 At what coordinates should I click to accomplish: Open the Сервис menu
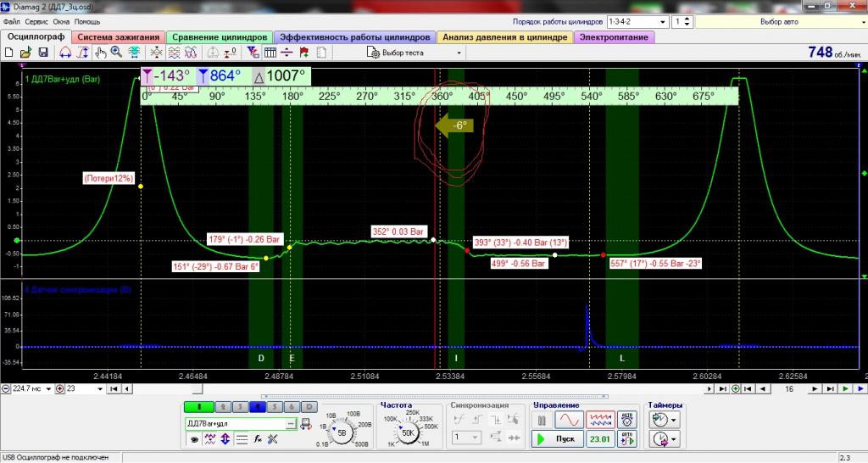[x=36, y=21]
